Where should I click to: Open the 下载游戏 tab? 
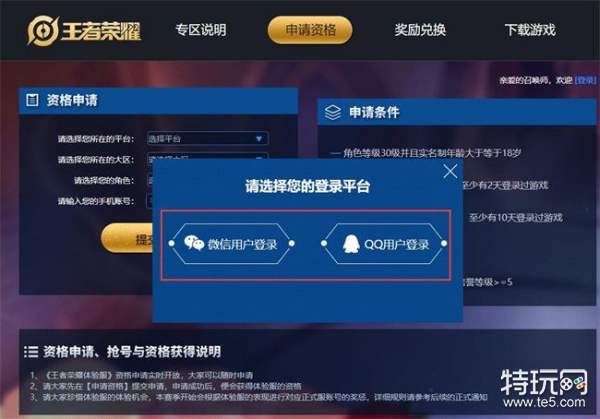coord(530,30)
